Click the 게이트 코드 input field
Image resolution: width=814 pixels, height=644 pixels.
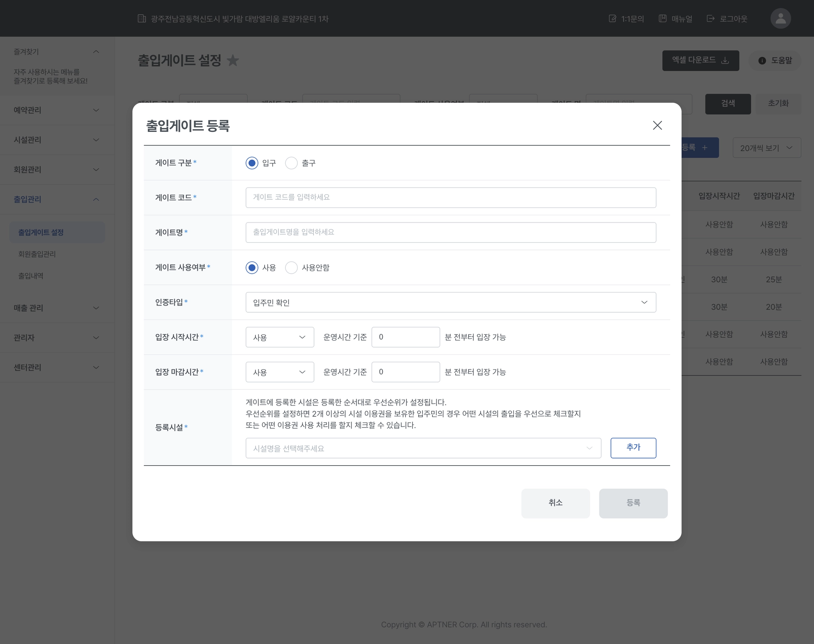[450, 197]
